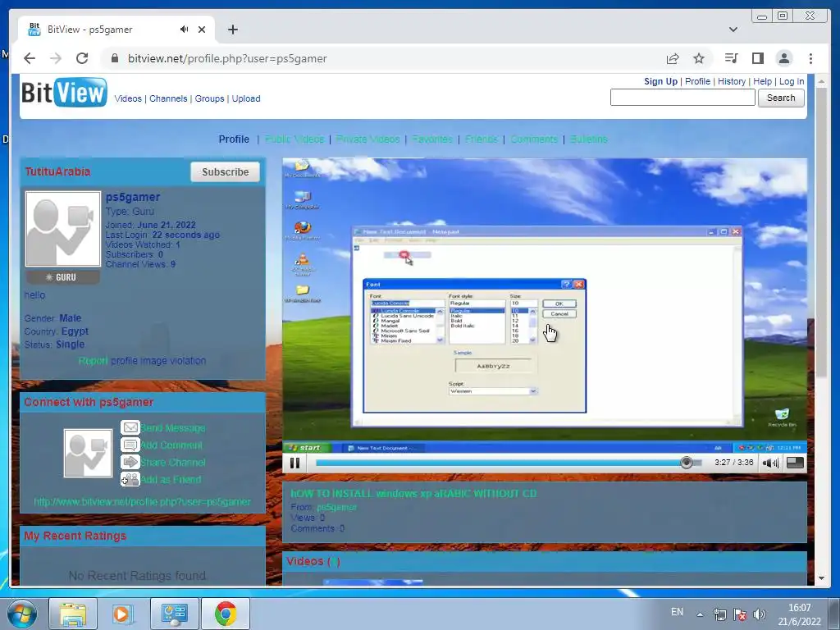Viewport: 840px width, 630px height.
Task: Switch to the Favorites tab
Action: point(432,139)
